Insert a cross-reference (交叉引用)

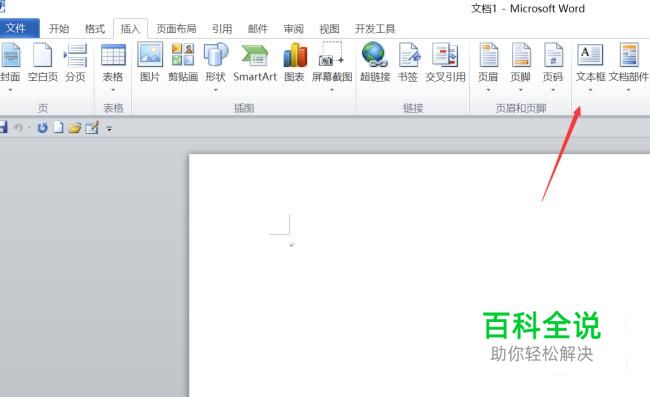(445, 62)
